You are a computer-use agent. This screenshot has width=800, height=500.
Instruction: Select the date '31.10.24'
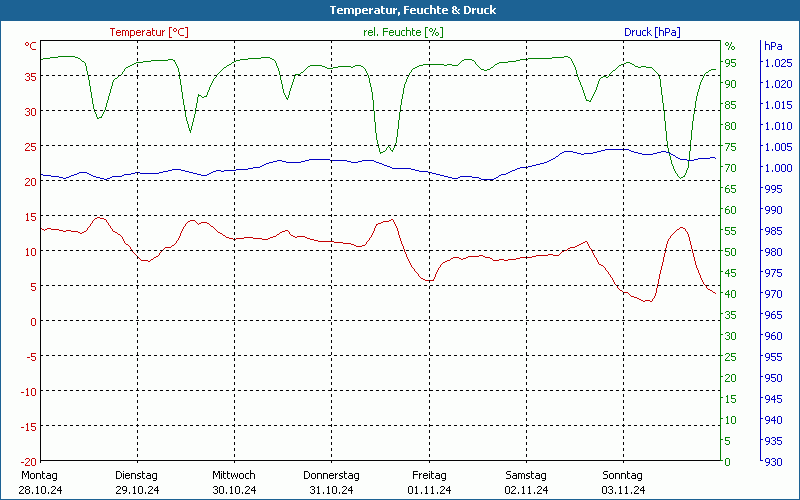(x=331, y=490)
